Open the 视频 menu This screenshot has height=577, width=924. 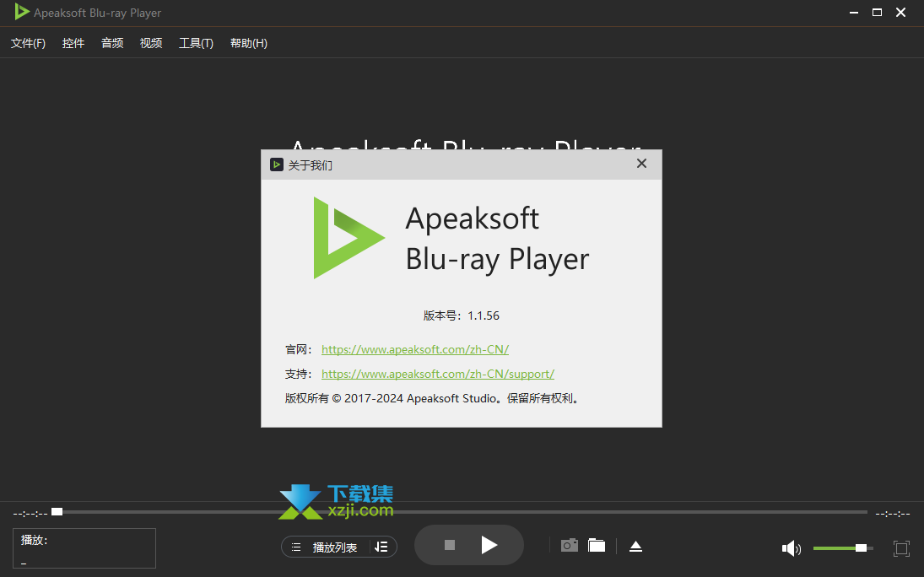click(151, 43)
